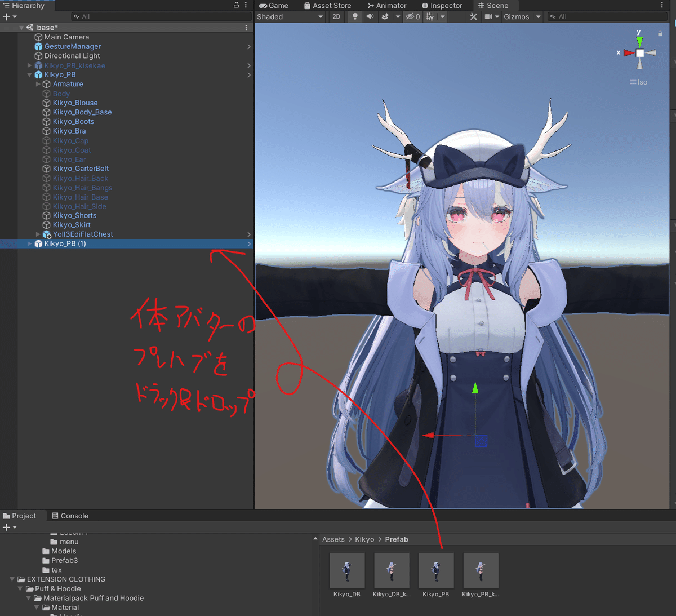
Task: Toggle scene audio speaker icon
Action: (370, 16)
